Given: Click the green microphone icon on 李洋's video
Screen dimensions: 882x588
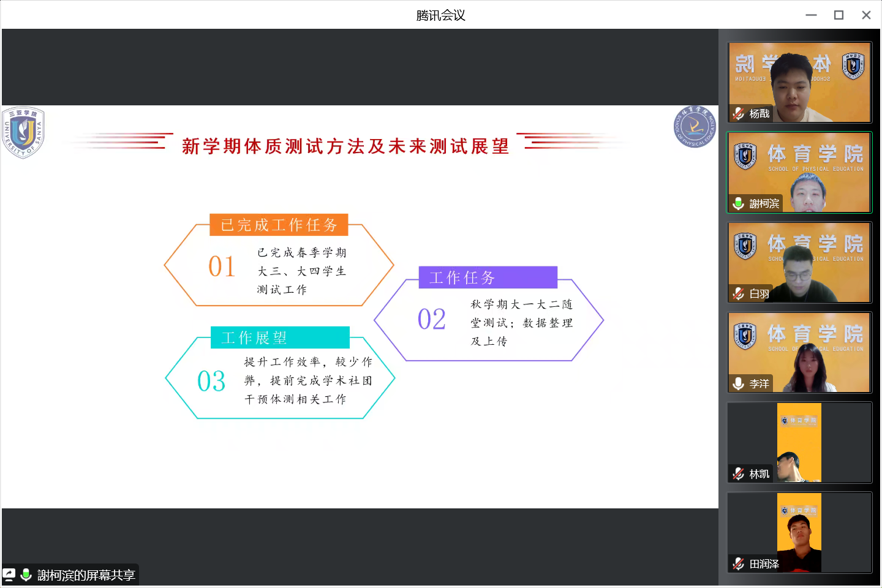Looking at the screenshot, I should [x=737, y=383].
